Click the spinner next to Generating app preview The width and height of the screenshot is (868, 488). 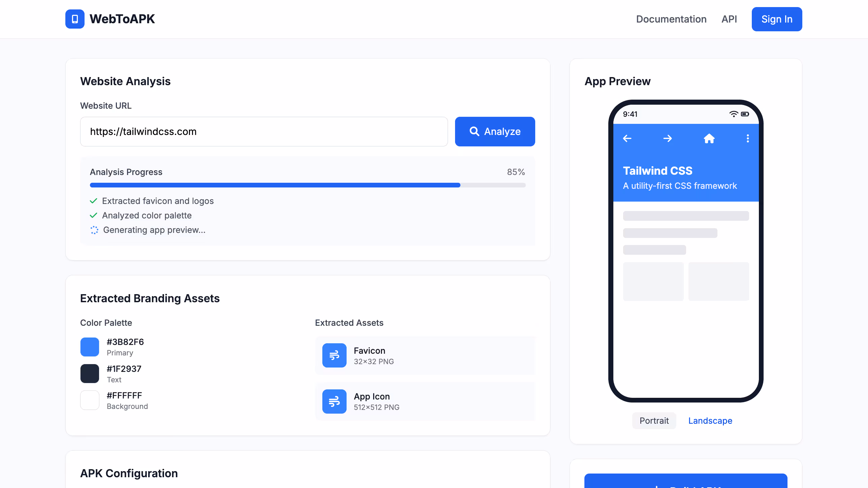click(x=94, y=230)
